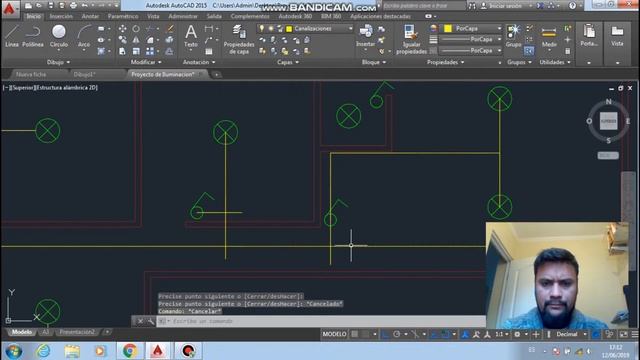
Task: Toggle polar tracking in status bar
Action: [396, 334]
